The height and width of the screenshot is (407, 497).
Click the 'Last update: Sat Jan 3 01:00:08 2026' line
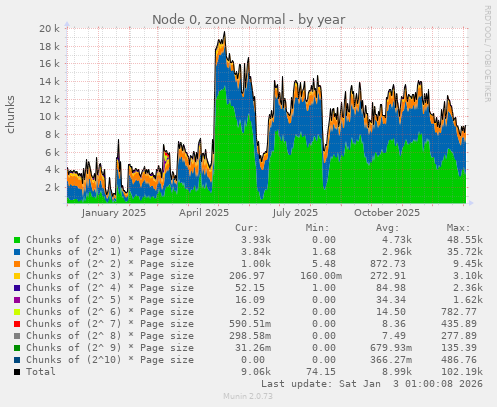tap(372, 384)
